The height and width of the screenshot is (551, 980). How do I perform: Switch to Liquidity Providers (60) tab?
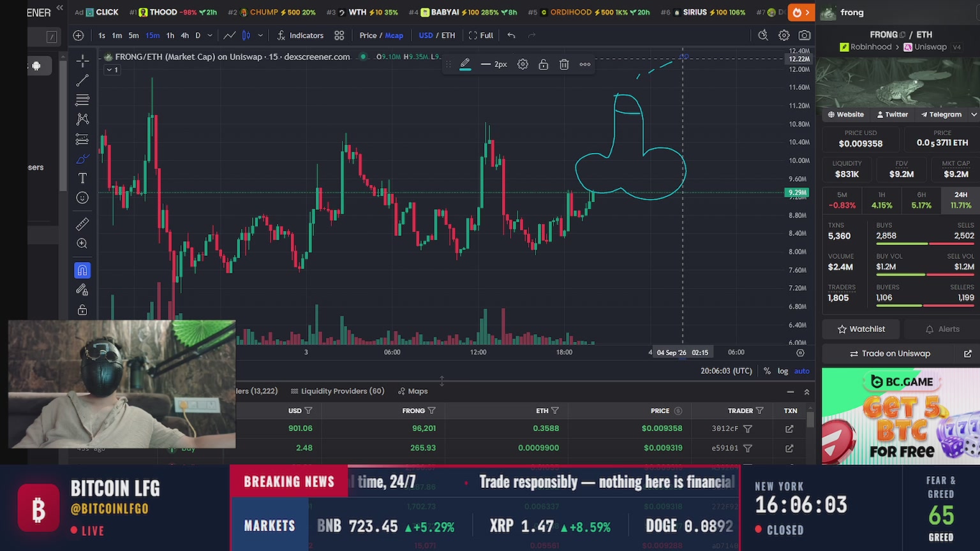tap(338, 391)
